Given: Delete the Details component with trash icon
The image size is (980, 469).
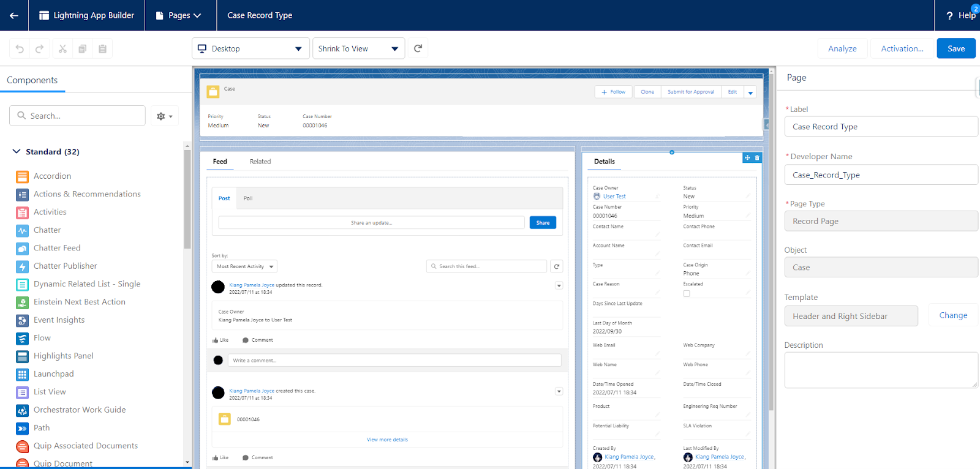Looking at the screenshot, I should (x=757, y=158).
